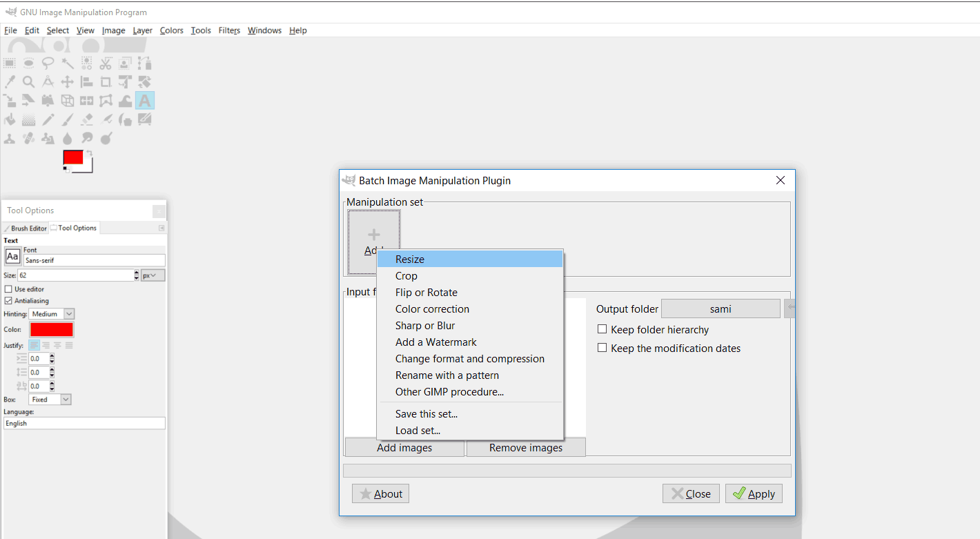Select the Heal bandage tool
This screenshot has width=980, height=539.
pyautogui.click(x=29, y=138)
